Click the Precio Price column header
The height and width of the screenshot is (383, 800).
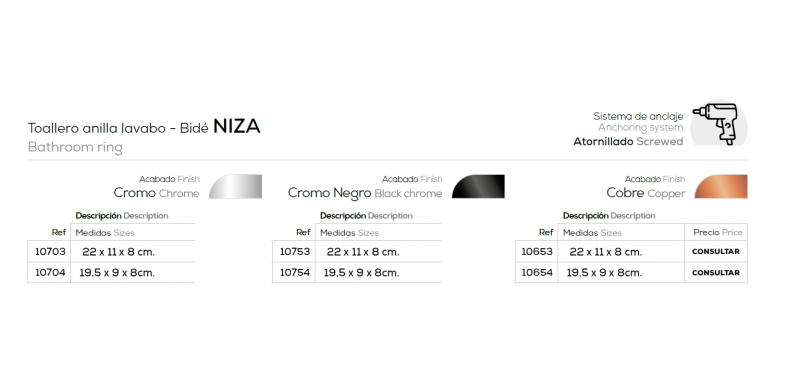point(717,233)
